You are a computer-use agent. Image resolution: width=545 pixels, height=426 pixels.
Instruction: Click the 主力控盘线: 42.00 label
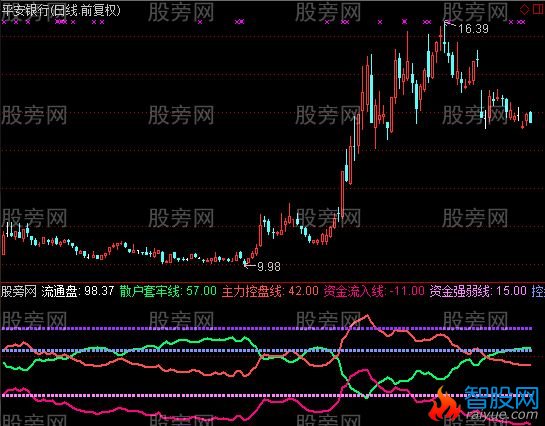click(270, 291)
